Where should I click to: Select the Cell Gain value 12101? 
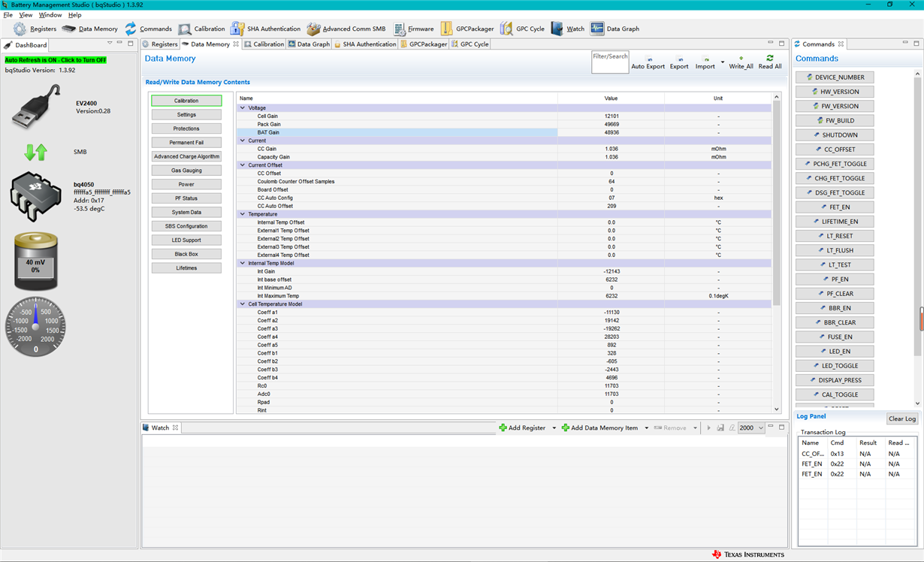point(611,116)
